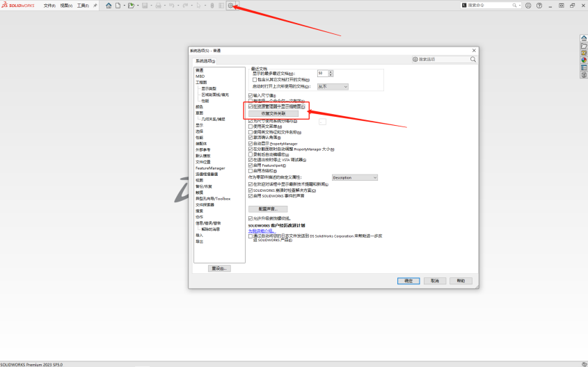Open the bottom cube icon in task pane
Screen dimensions: 588x367
[584, 74]
